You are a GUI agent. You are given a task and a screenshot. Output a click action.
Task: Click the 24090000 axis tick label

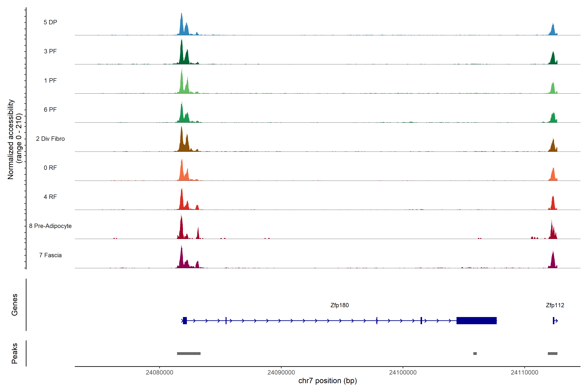click(281, 373)
